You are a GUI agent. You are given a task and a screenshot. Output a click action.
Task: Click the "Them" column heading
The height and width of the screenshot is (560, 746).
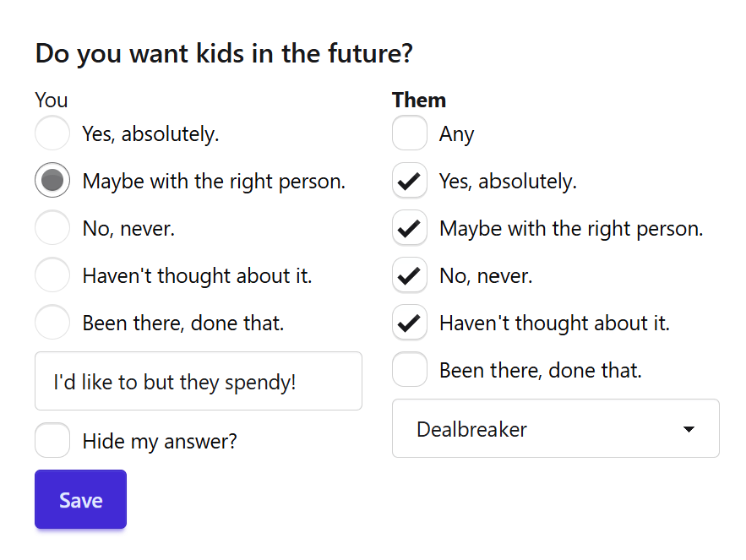[419, 101]
